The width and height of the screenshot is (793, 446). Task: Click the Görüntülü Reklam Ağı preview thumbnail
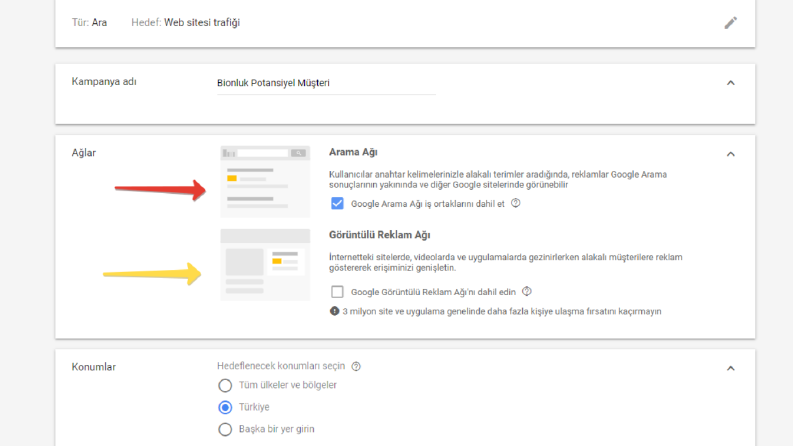265,264
